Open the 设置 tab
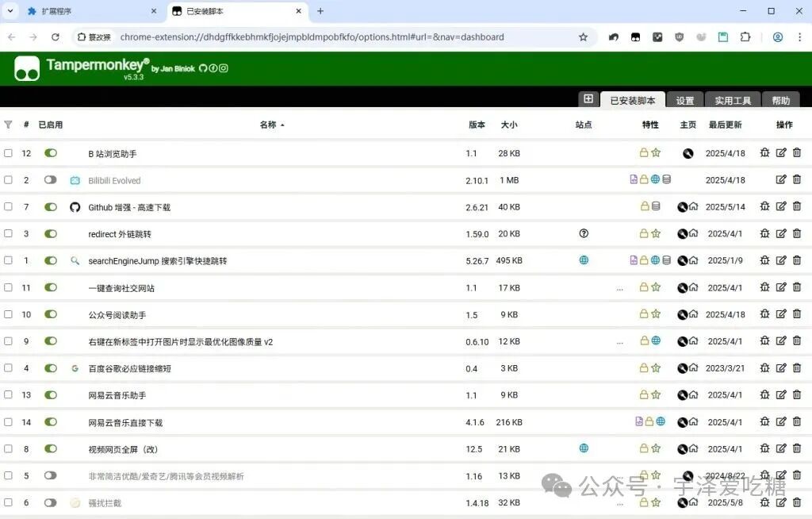The height and width of the screenshot is (519, 812). [684, 101]
